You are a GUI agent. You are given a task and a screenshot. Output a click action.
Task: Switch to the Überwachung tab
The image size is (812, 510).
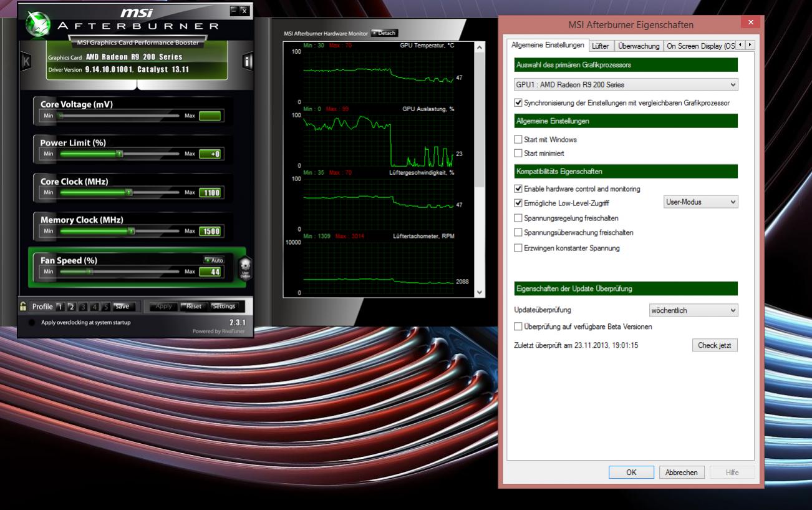pos(639,46)
